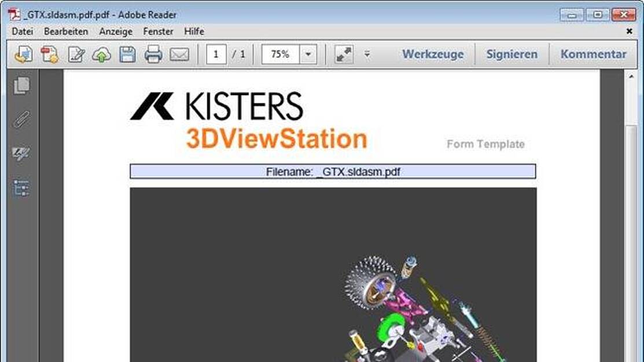The height and width of the screenshot is (362, 644).
Task: Toggle read mode with the diagonal arrows icon
Action: click(x=344, y=54)
